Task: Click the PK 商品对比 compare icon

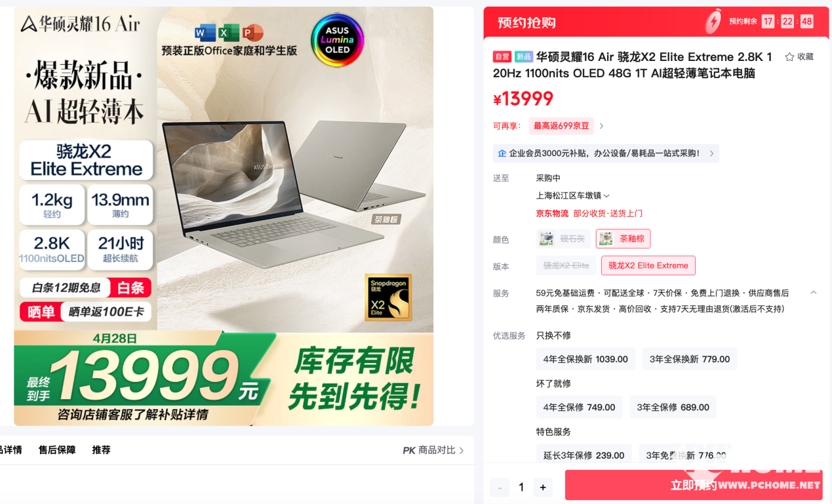Action: pos(409,450)
